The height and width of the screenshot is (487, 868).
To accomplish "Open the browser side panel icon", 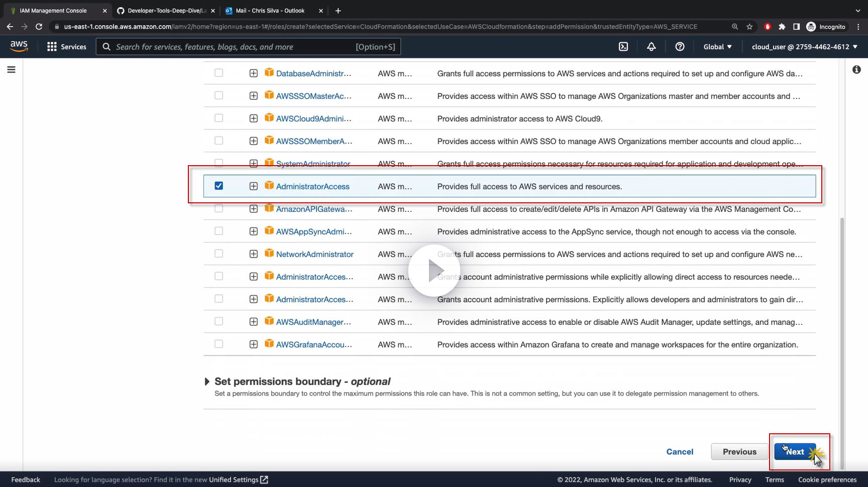I will pyautogui.click(x=796, y=27).
